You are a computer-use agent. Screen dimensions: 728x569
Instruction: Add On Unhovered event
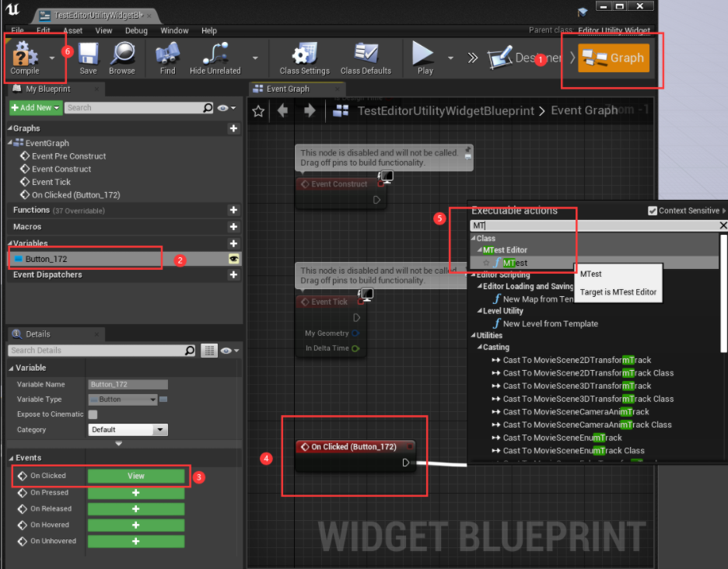tap(136, 541)
